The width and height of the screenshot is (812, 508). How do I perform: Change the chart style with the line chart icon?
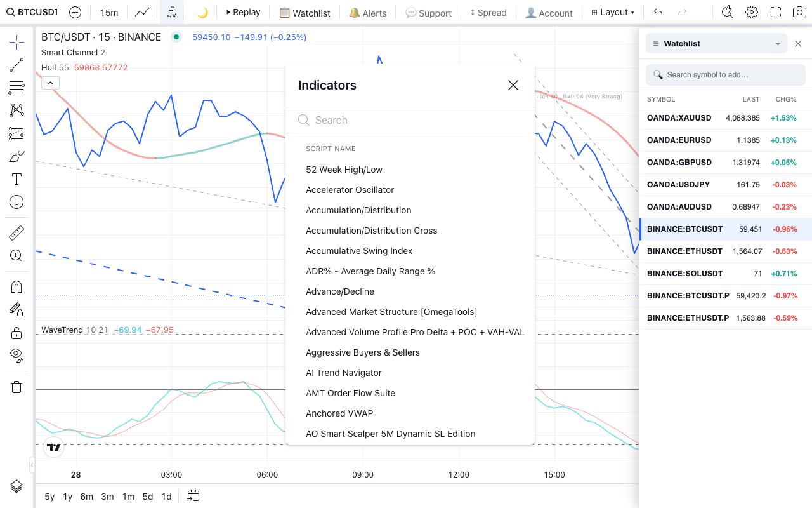(x=143, y=12)
